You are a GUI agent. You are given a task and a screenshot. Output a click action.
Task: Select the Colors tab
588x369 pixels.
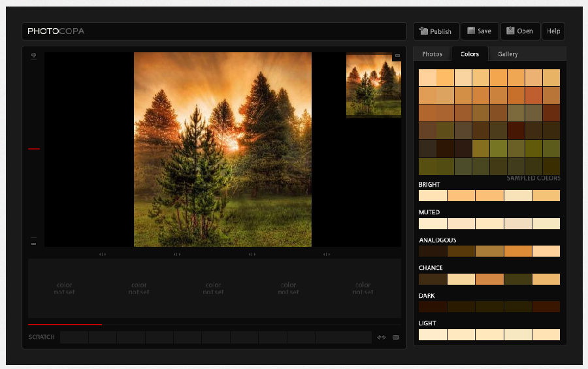click(470, 54)
